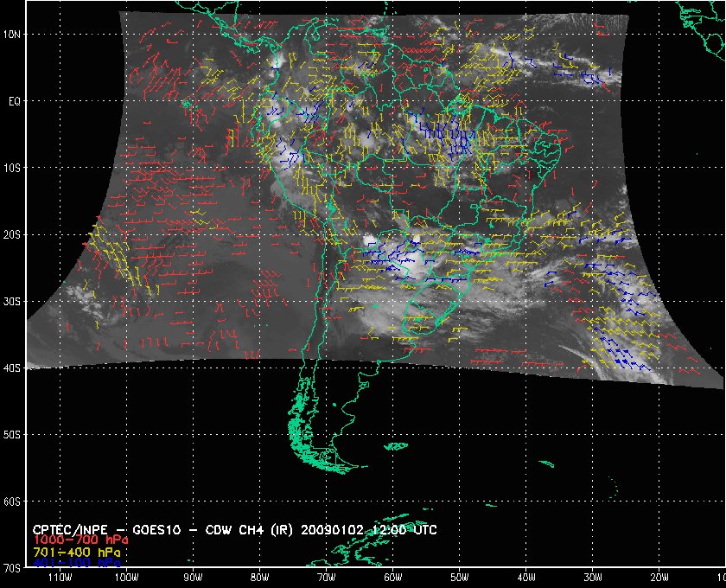
Task: Click the 110W longitude label
Action: (59, 576)
